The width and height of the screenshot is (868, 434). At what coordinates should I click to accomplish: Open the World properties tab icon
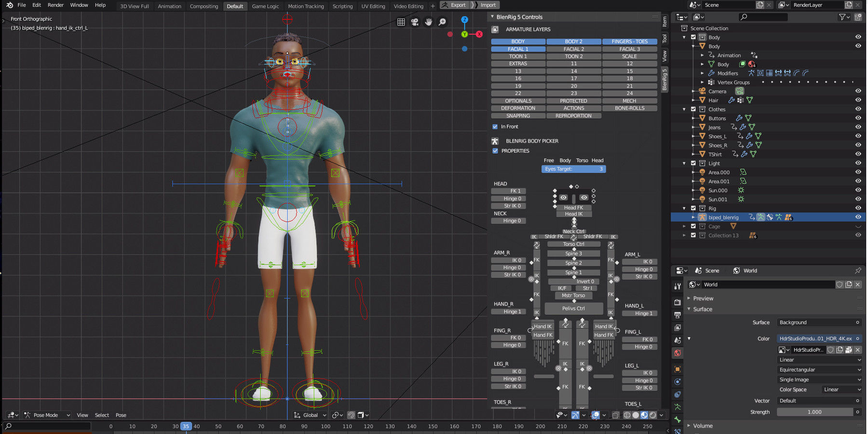pyautogui.click(x=678, y=353)
